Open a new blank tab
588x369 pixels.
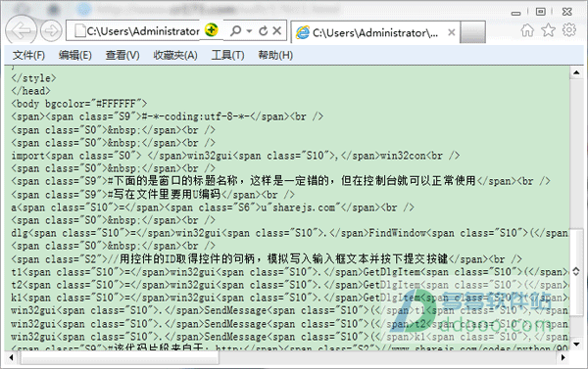(473, 32)
